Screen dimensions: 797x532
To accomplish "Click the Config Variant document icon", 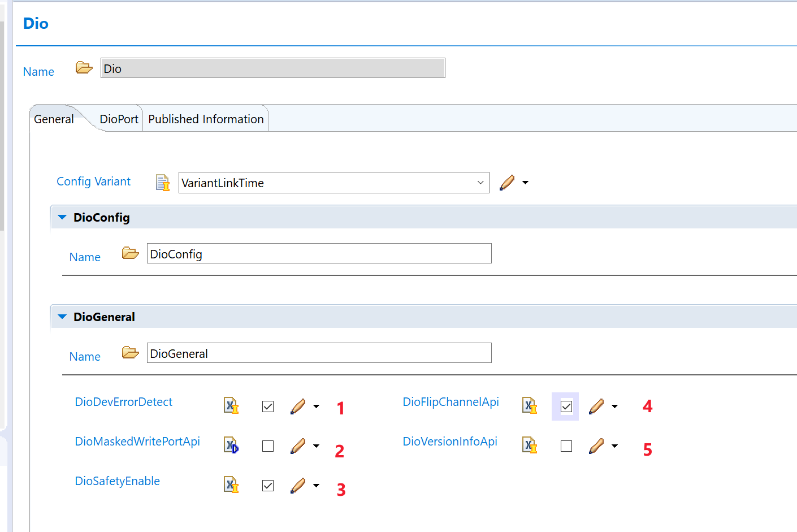I will click(x=162, y=183).
